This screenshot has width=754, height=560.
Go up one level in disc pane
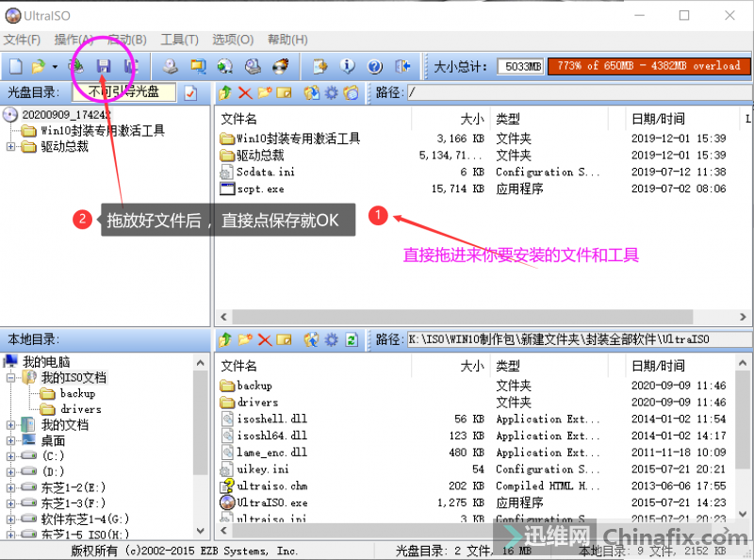224,92
